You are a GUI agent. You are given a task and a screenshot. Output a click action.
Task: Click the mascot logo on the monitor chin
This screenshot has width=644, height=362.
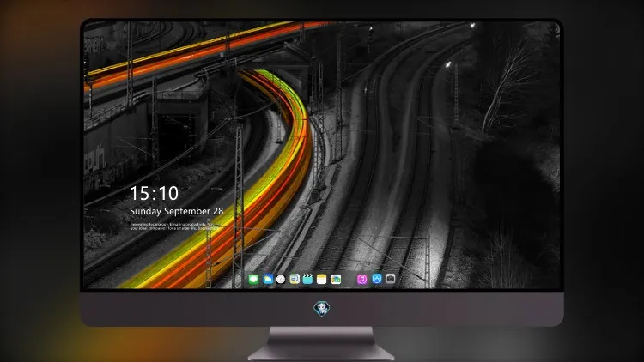322,309
